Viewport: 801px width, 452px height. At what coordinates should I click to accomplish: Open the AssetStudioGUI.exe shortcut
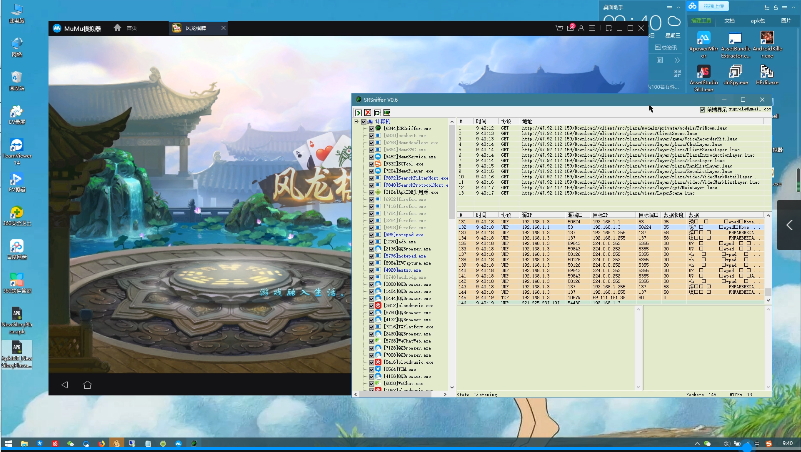703,77
